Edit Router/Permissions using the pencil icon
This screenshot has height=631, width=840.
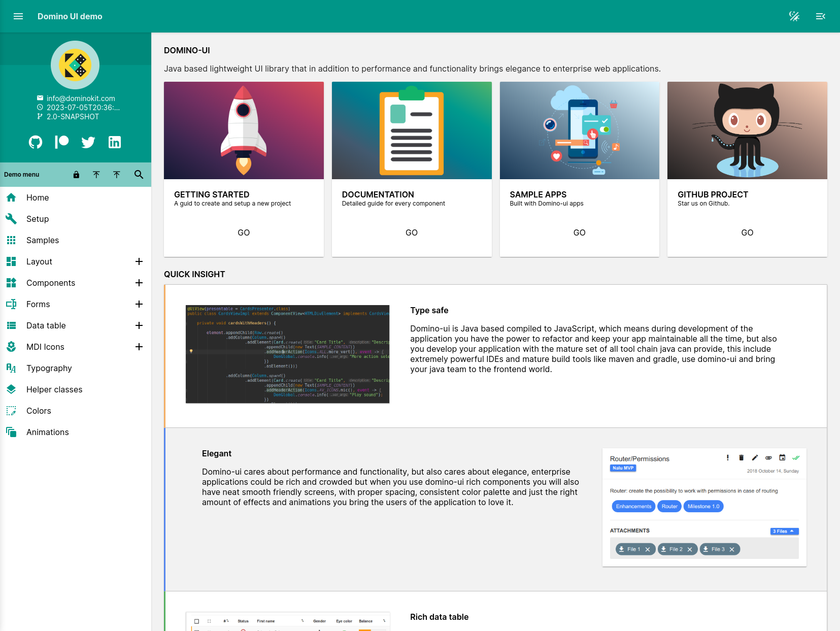point(755,457)
